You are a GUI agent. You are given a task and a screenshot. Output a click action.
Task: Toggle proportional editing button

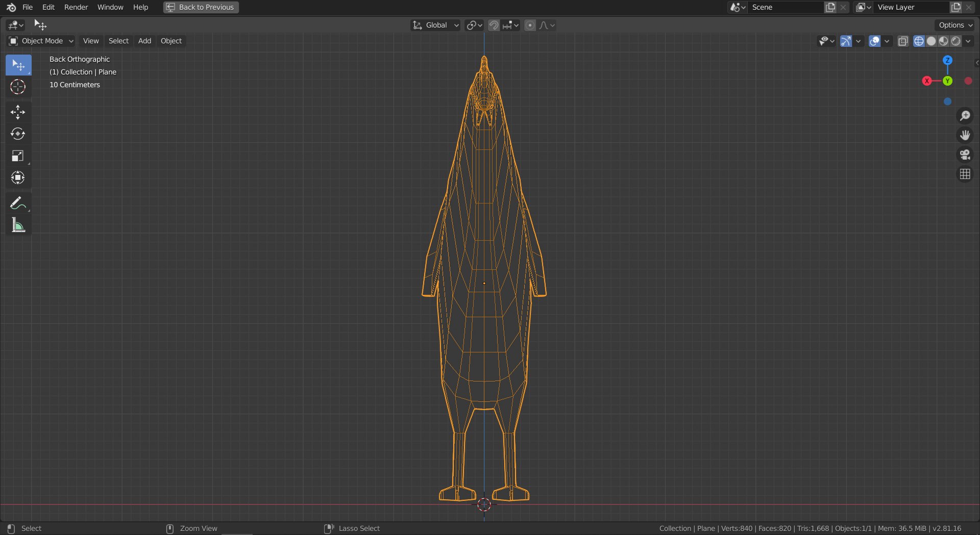click(530, 25)
